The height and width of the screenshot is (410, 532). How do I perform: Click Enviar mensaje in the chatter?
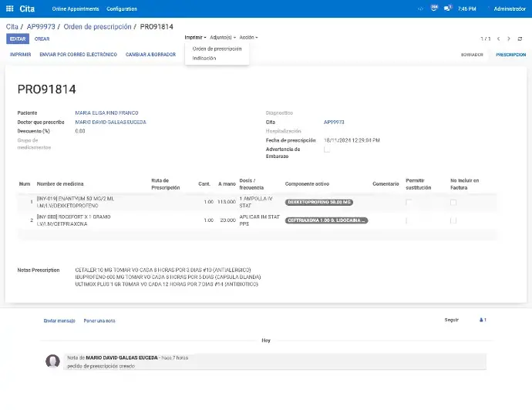click(x=59, y=320)
